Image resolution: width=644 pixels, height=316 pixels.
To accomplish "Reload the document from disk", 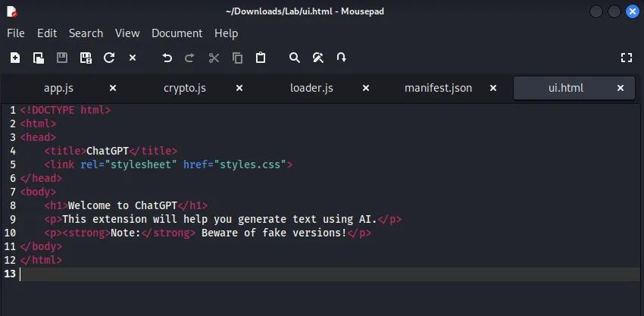I will click(x=109, y=58).
